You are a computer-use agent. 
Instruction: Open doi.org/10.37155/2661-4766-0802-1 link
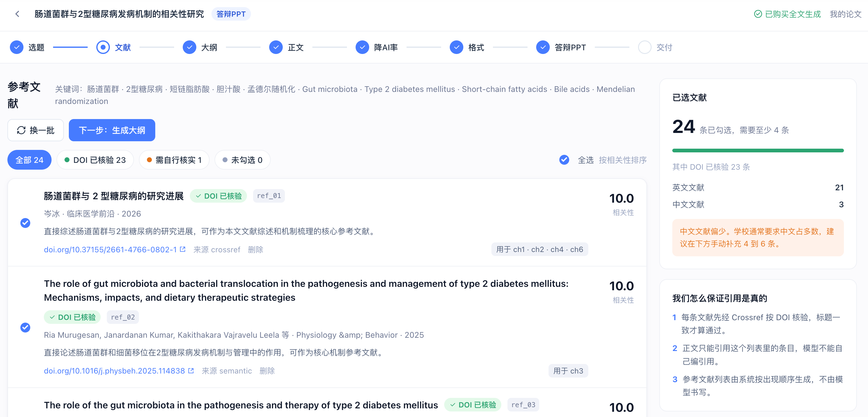point(110,250)
